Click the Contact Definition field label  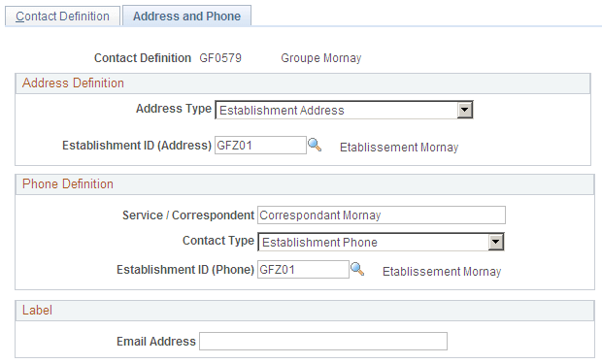click(x=143, y=58)
